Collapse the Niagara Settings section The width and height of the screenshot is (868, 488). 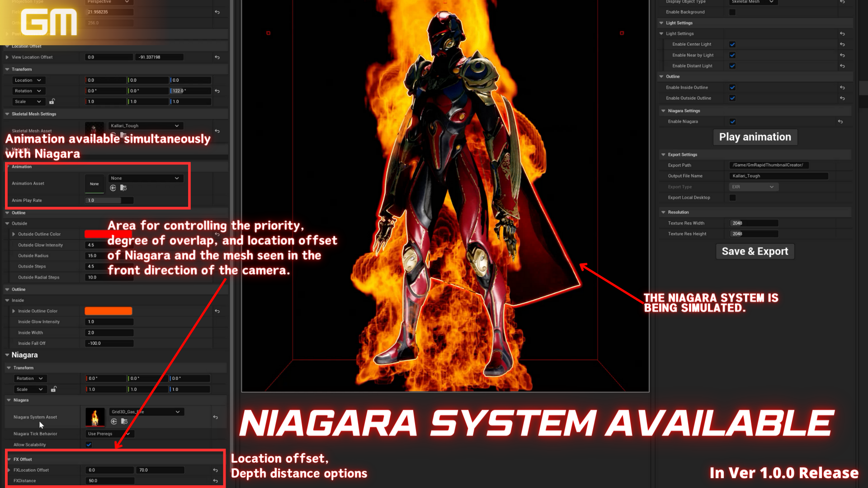pos(663,111)
